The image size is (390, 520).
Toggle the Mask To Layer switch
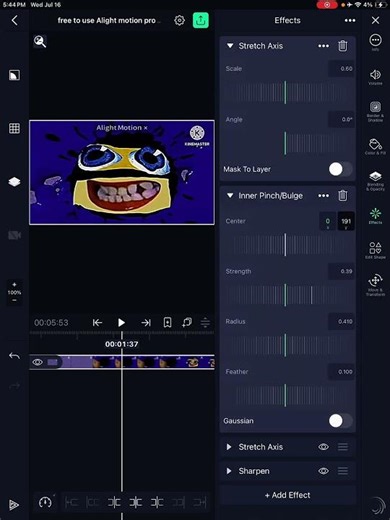[340, 169]
